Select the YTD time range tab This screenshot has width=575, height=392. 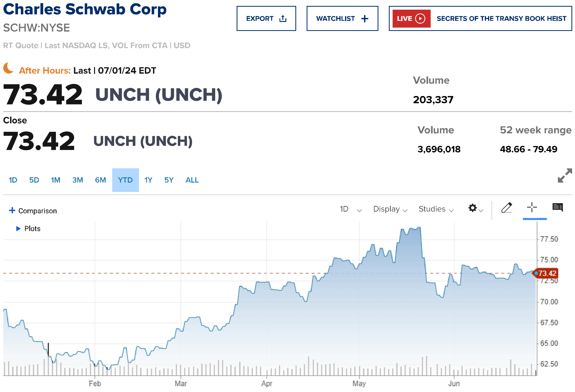[x=125, y=180]
